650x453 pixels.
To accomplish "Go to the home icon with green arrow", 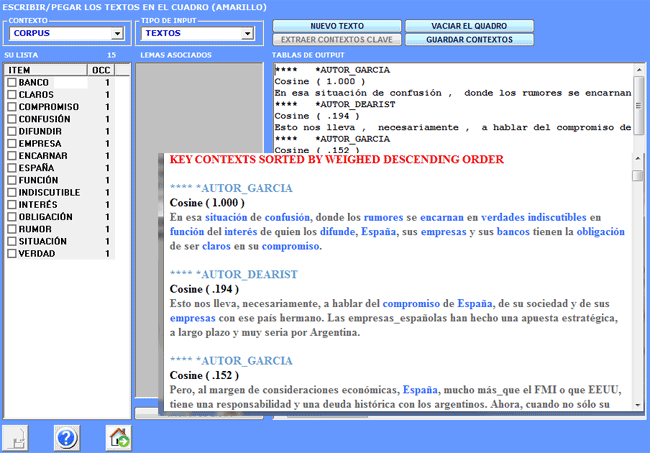I will coord(119,438).
